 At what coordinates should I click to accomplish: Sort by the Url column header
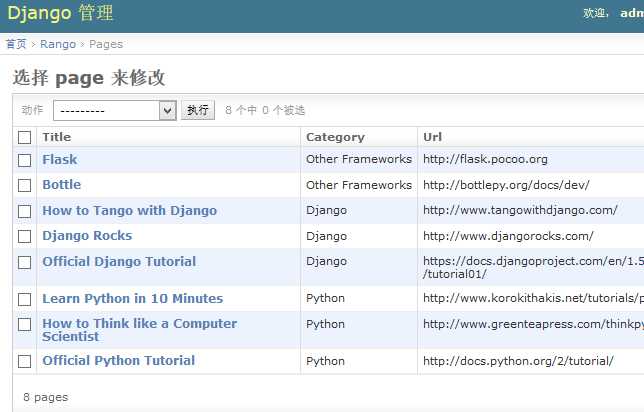pyautogui.click(x=432, y=137)
